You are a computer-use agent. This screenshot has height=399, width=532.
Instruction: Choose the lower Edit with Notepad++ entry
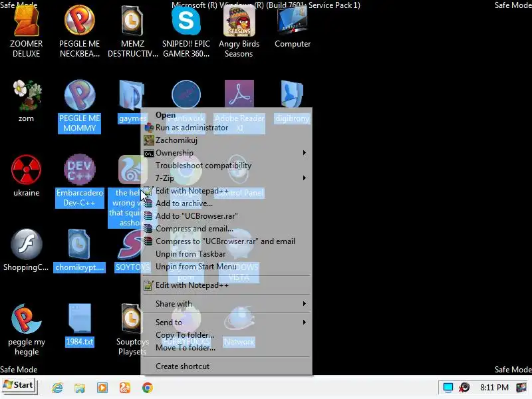tap(227, 285)
